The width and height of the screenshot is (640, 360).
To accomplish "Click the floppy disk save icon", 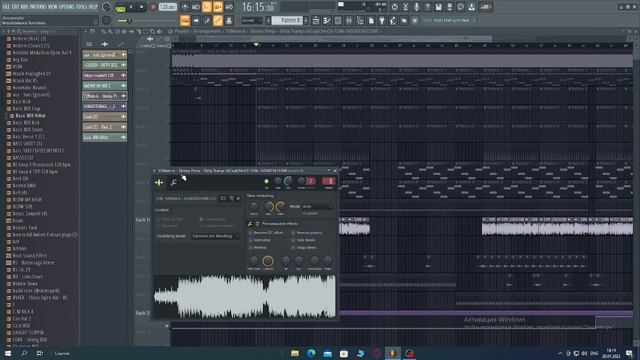I will click(438, 7).
